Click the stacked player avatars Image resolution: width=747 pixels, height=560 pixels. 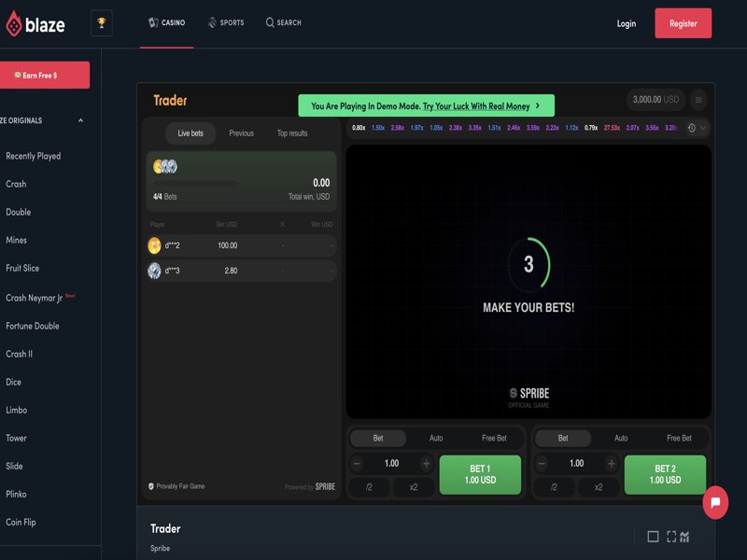165,166
